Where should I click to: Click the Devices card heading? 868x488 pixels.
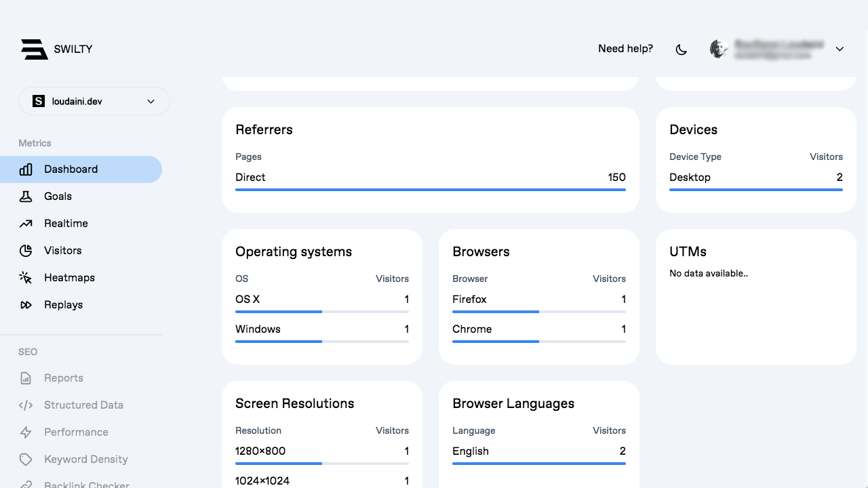[693, 129]
